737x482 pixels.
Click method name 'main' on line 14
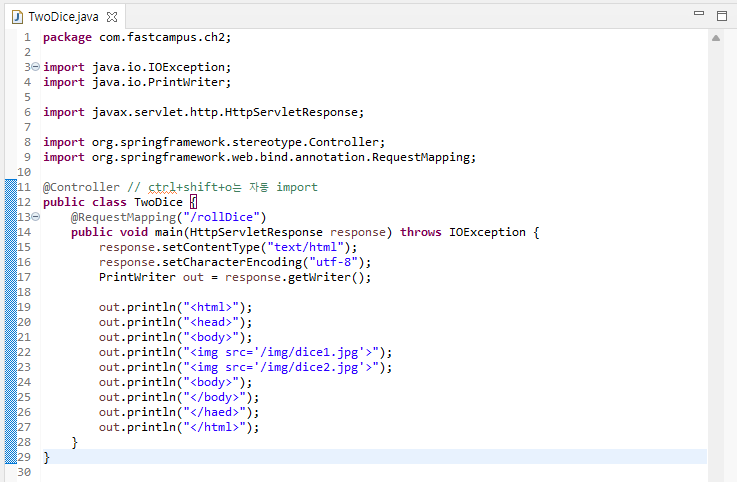(169, 232)
